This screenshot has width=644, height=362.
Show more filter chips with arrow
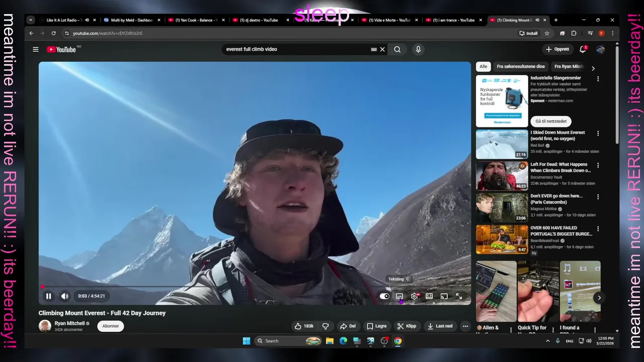593,68
